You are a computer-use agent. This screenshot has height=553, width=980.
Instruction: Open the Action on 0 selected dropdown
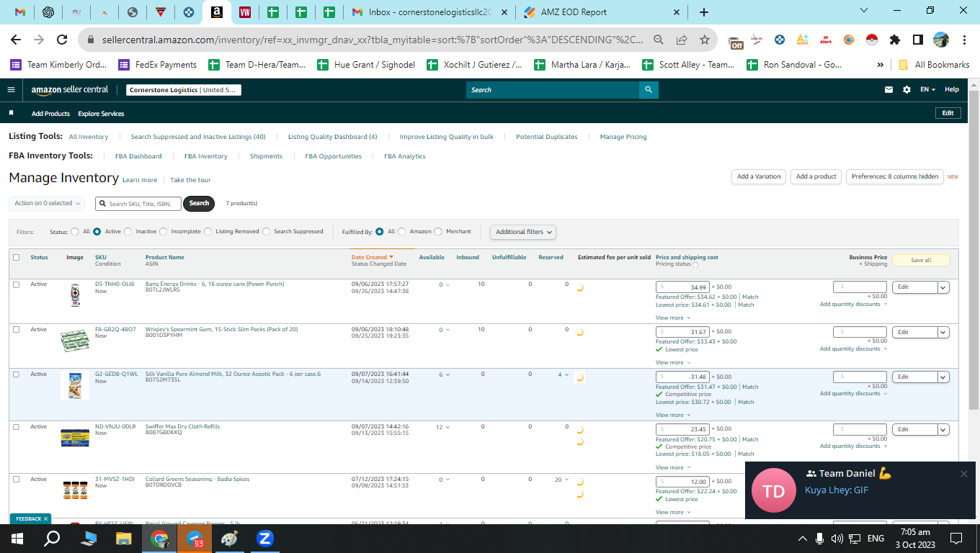pos(47,203)
